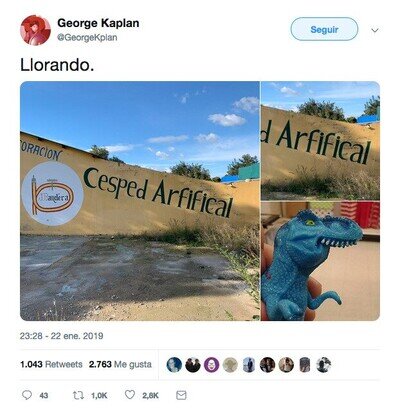Open the @GeorgeKplan handle link
Viewport: 400px width, 417px height.
click(87, 37)
